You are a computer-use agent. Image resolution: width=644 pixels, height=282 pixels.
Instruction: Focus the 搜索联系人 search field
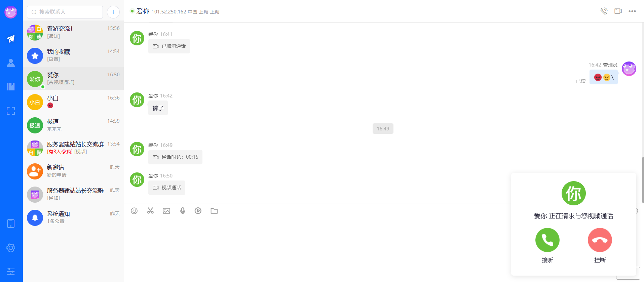(x=65, y=12)
